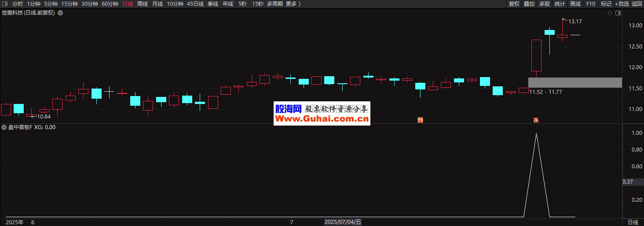Image resolution: width=644 pixels, height=226 pixels.
Task: Select the 60分钟 period
Action: coord(110,4)
